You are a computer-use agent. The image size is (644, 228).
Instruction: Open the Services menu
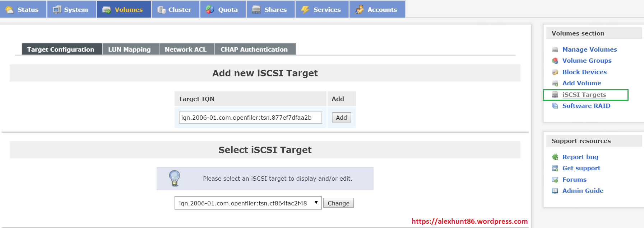coord(322,10)
